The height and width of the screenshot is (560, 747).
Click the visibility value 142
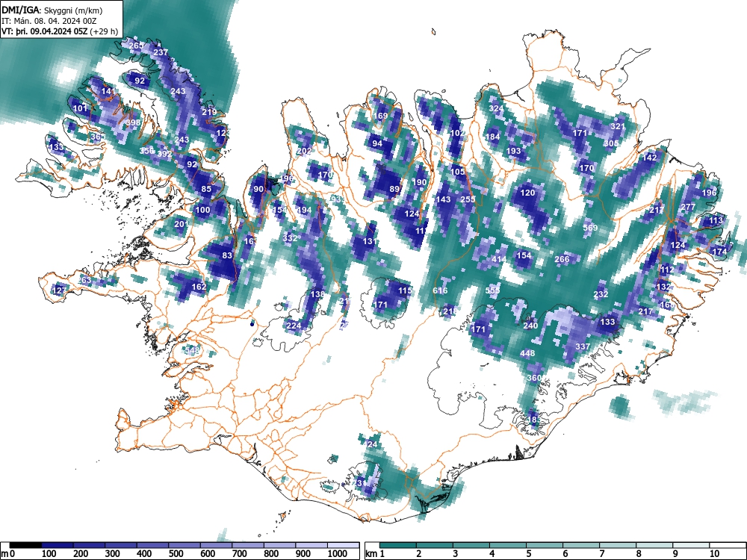(x=650, y=158)
